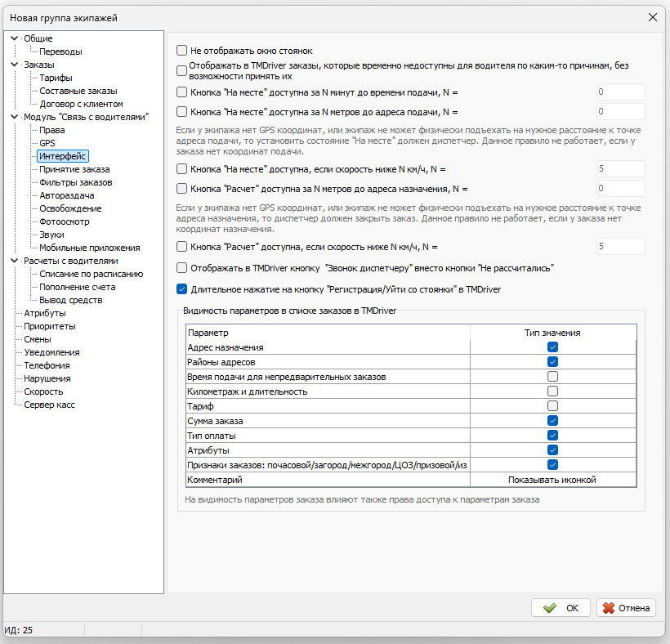The width and height of the screenshot is (670, 644).
Task: Go to Принятие заказа section
Action: (x=74, y=169)
